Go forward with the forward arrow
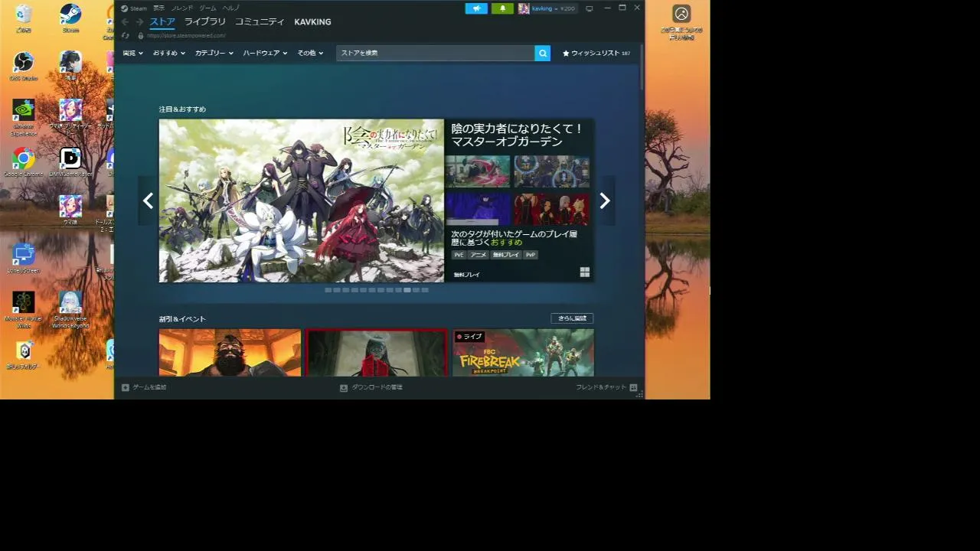Screen dimensions: 980x551 tap(139, 22)
